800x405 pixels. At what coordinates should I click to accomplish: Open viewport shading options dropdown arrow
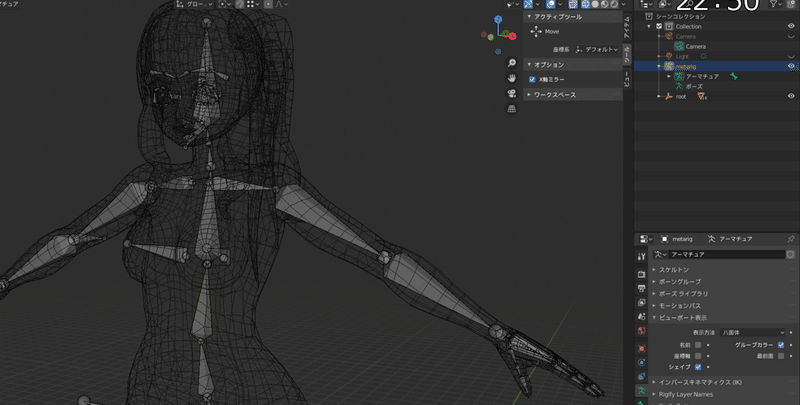pyautogui.click(x=623, y=4)
